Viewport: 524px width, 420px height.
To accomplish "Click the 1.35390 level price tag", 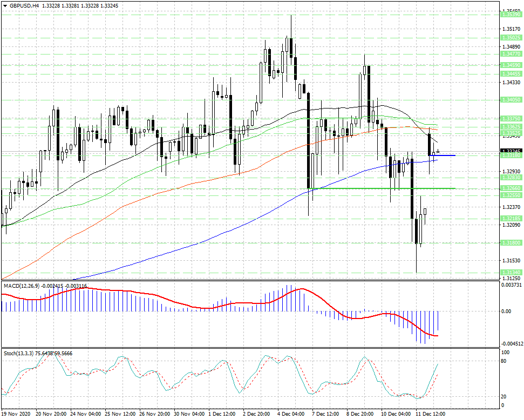I will [511, 15].
